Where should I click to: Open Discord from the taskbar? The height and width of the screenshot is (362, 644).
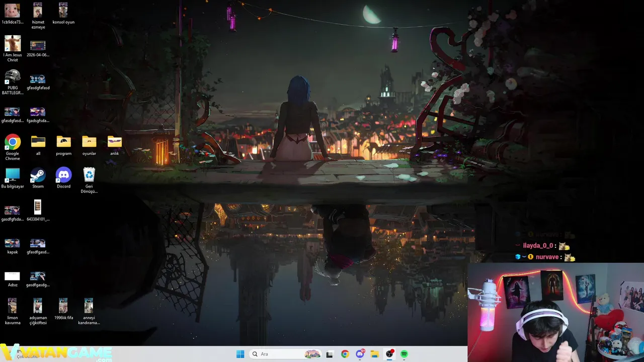[x=360, y=354]
